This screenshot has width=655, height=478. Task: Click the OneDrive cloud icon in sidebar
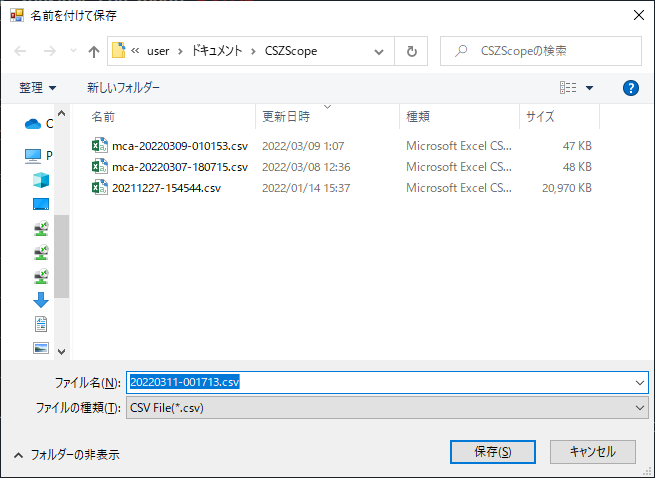coord(33,124)
